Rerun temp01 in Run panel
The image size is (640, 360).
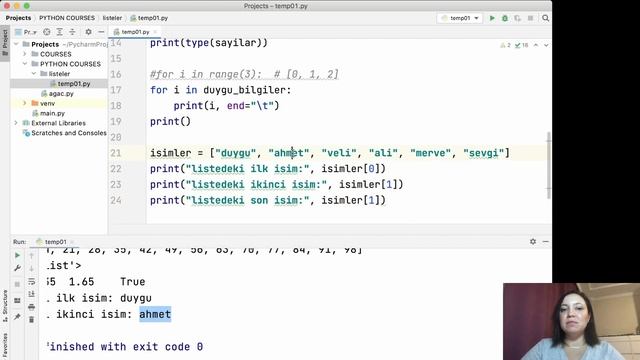(x=17, y=256)
